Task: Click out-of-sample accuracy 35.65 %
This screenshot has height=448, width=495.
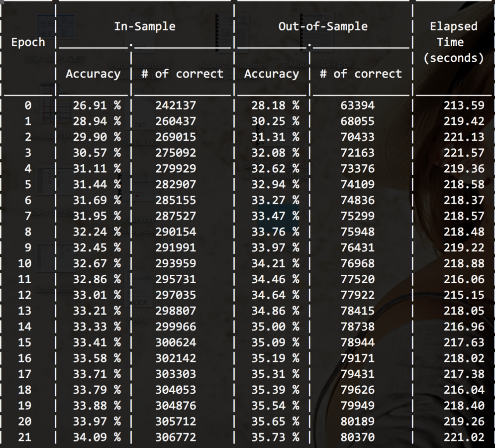Action: [x=275, y=422]
